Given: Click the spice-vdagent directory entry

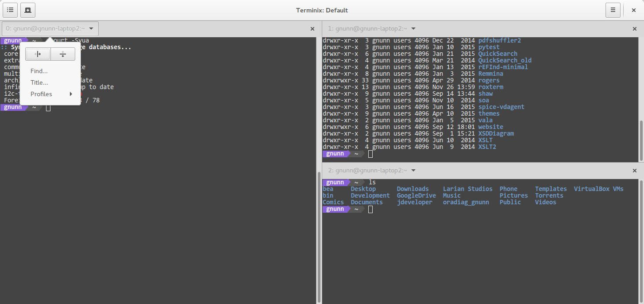Looking at the screenshot, I should 501,107.
